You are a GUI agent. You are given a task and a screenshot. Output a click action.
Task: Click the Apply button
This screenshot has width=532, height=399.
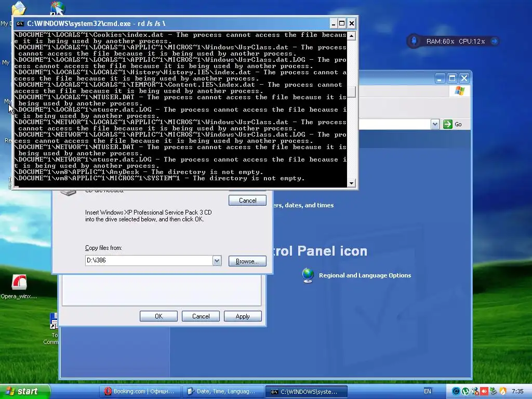coord(243,316)
